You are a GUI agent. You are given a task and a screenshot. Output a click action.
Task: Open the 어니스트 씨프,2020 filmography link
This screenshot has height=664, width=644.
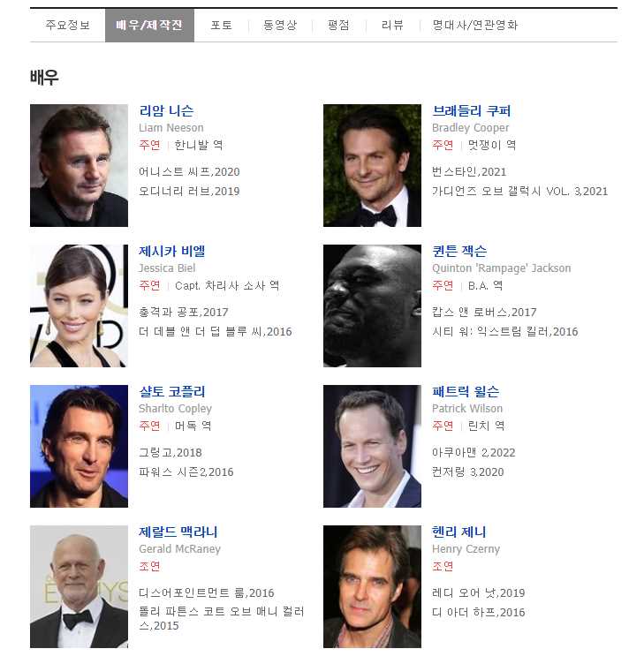click(x=189, y=172)
